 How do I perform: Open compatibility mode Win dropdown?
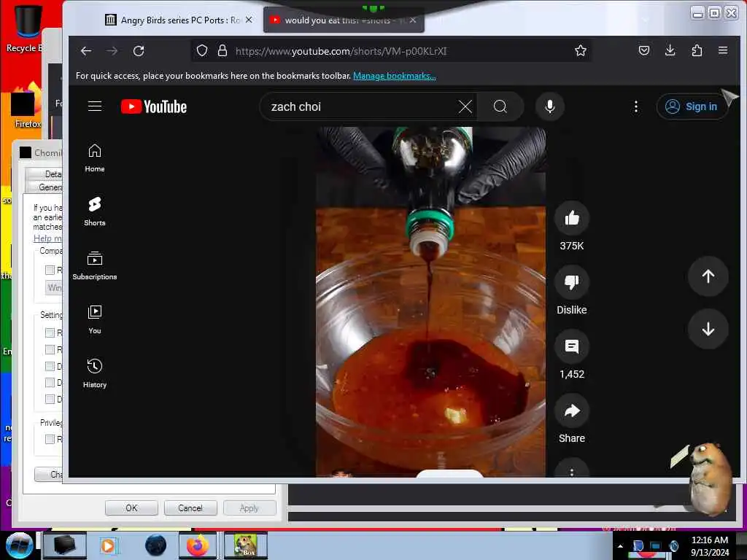click(54, 287)
